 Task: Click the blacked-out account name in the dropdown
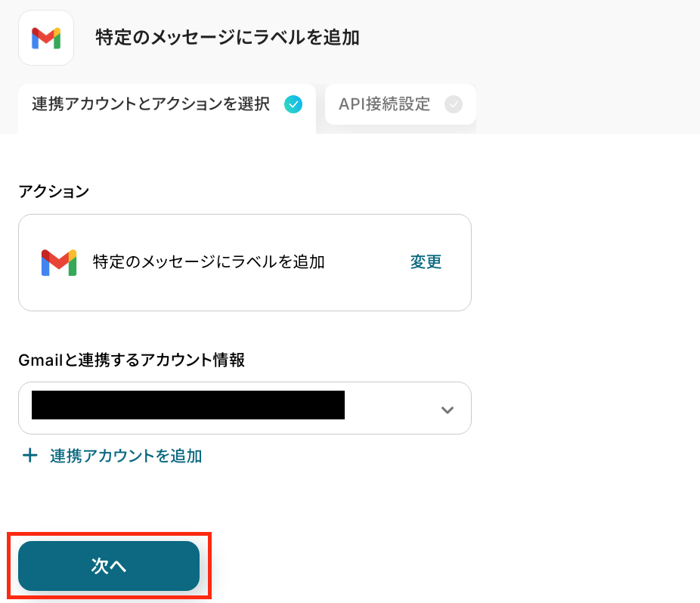tap(187, 405)
